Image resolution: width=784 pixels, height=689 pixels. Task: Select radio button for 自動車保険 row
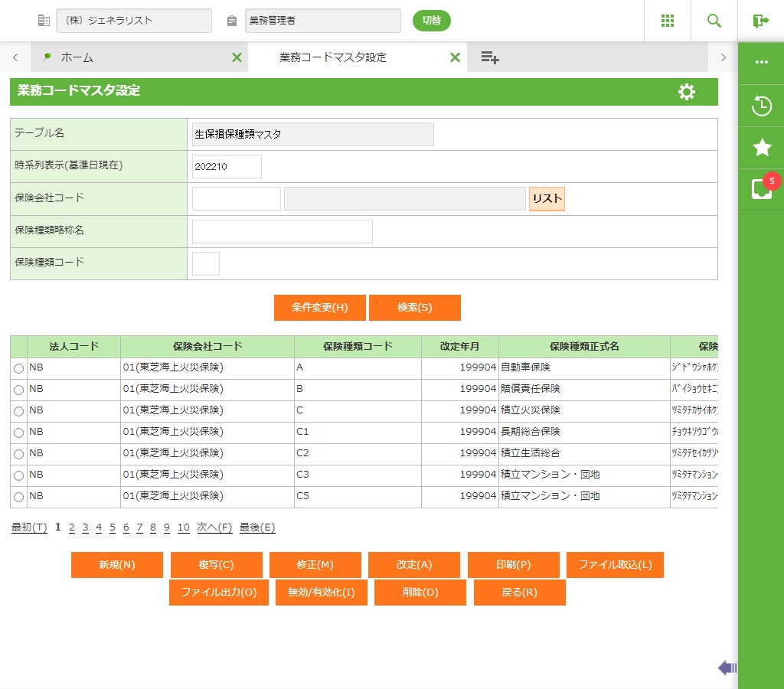(19, 369)
